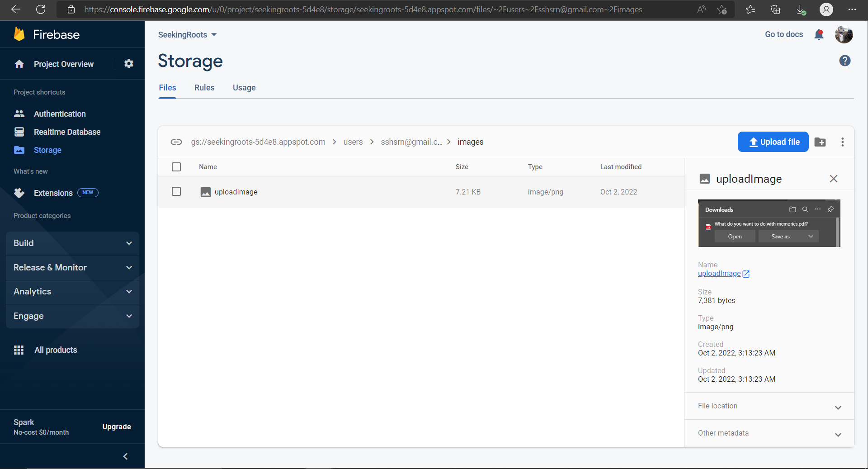Create a new folder icon
868x469 pixels.
[x=820, y=142]
